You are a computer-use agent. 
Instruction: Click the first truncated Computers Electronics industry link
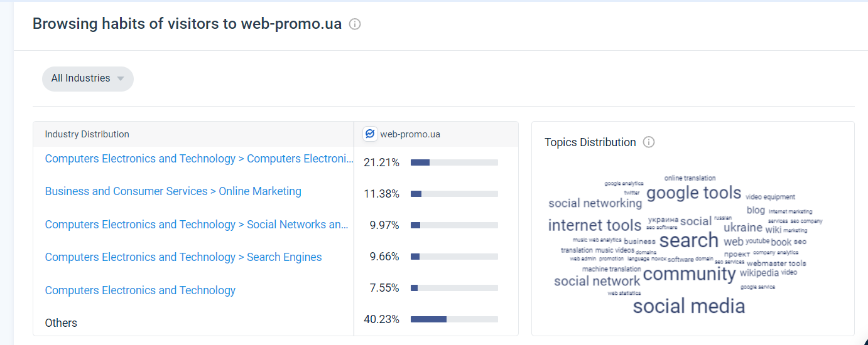(198, 159)
